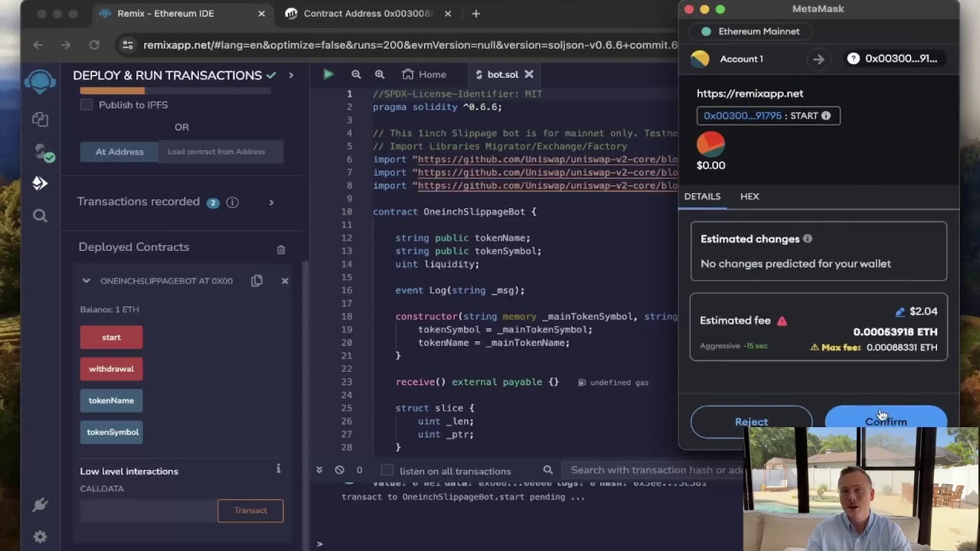Viewport: 980px width, 551px height.
Task: Copy the ONEINCHSLIPPAGEBOT contract address
Action: [256, 281]
